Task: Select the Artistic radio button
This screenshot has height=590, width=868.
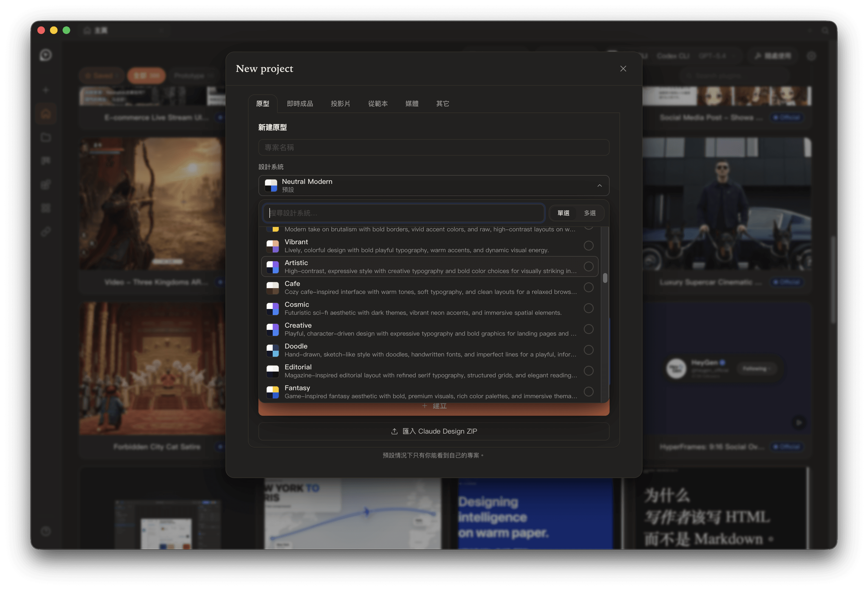Action: (588, 266)
